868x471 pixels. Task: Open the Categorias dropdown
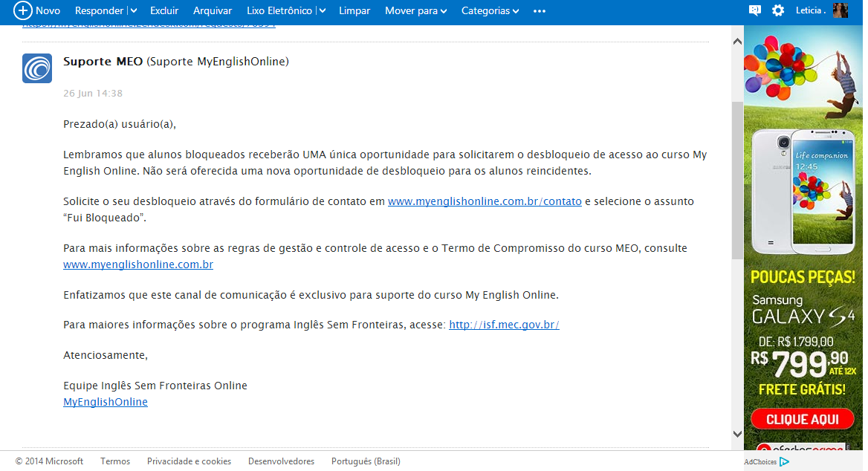tap(490, 11)
